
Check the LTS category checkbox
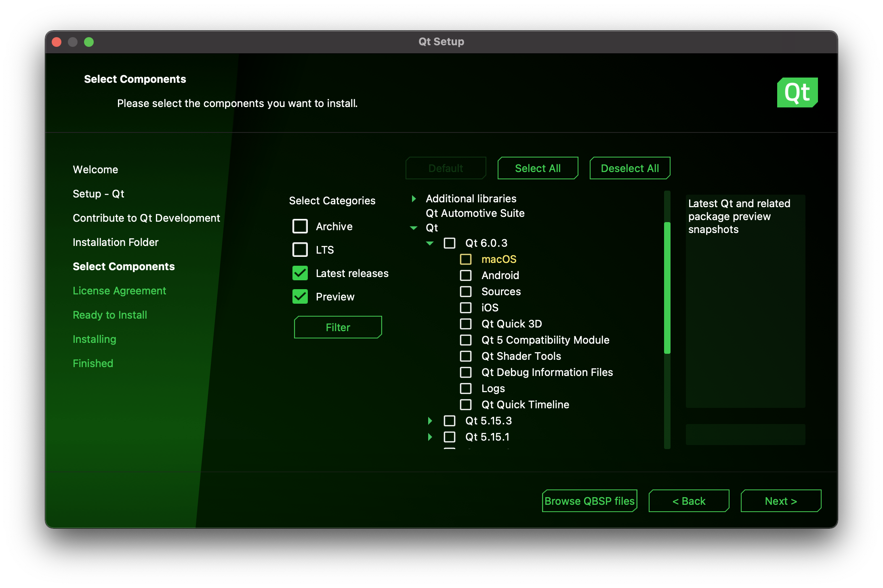click(300, 250)
